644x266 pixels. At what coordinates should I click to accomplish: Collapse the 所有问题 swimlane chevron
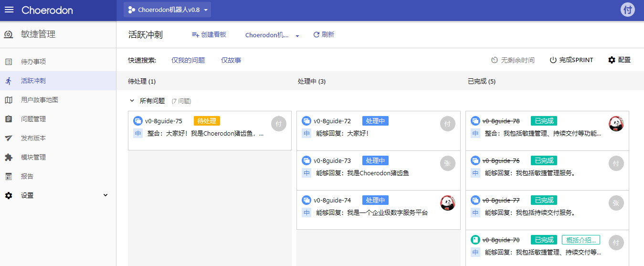coord(132,101)
